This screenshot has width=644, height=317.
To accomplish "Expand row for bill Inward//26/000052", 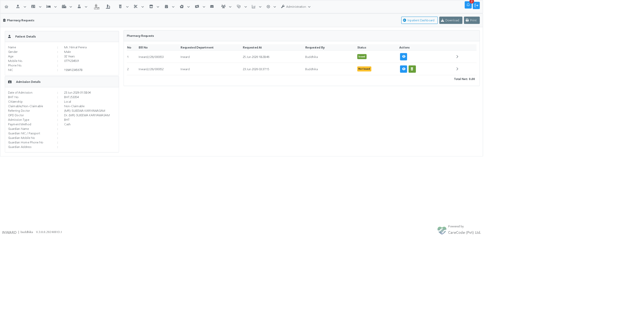I will tap(457, 69).
